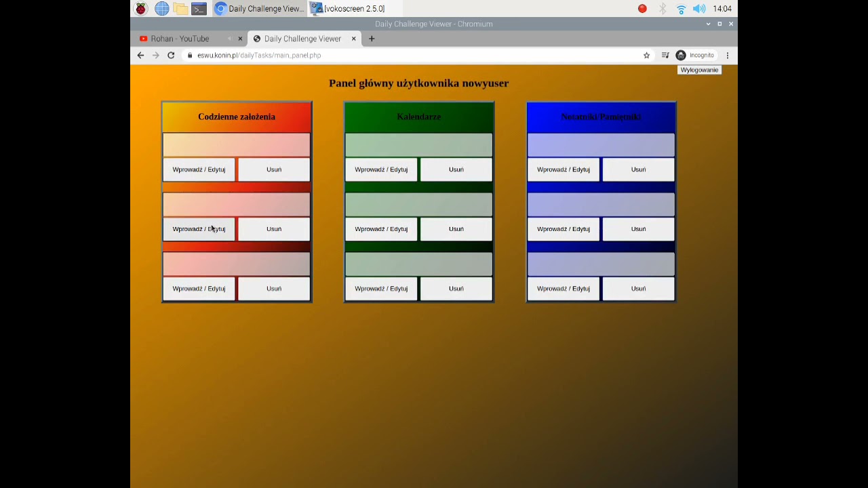
Task: Click second Wprowadź / Edytuj in Codzienne założenia
Action: tap(199, 229)
